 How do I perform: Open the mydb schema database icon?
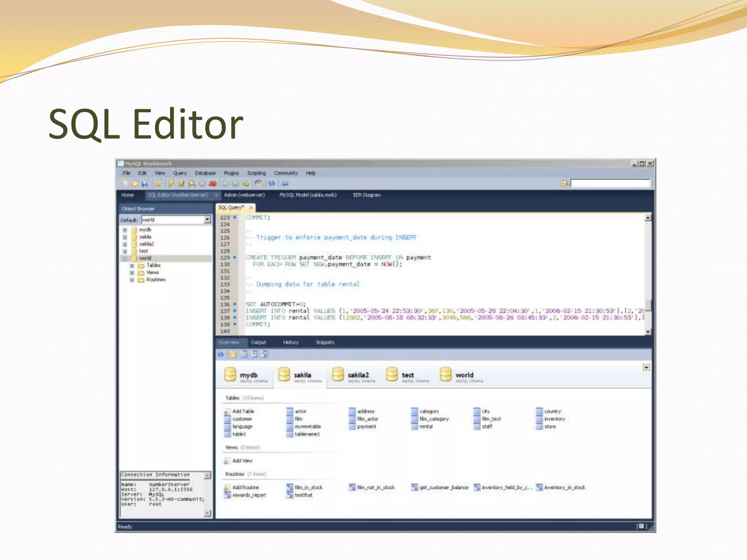(x=230, y=374)
